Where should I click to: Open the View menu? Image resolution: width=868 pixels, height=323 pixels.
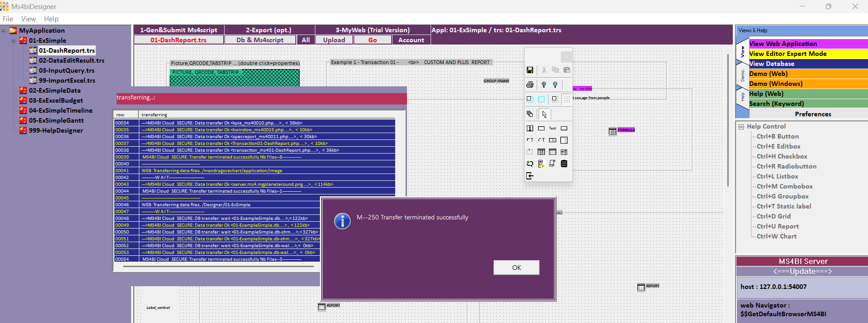pyautogui.click(x=28, y=19)
